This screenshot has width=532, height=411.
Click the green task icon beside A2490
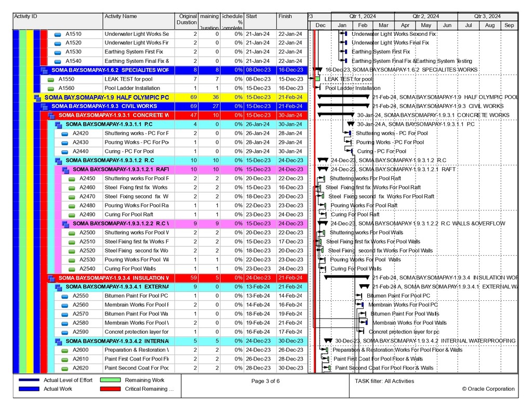[x=72, y=215]
